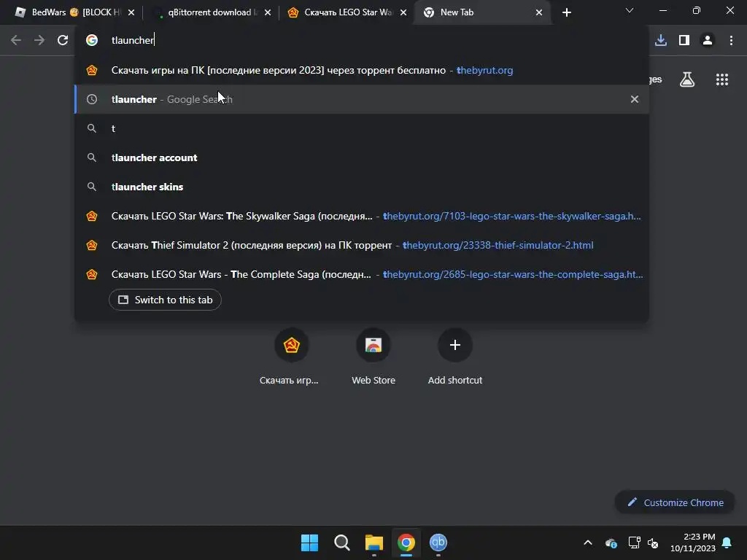Go back to the previous page
747x560 pixels.
[x=16, y=40]
